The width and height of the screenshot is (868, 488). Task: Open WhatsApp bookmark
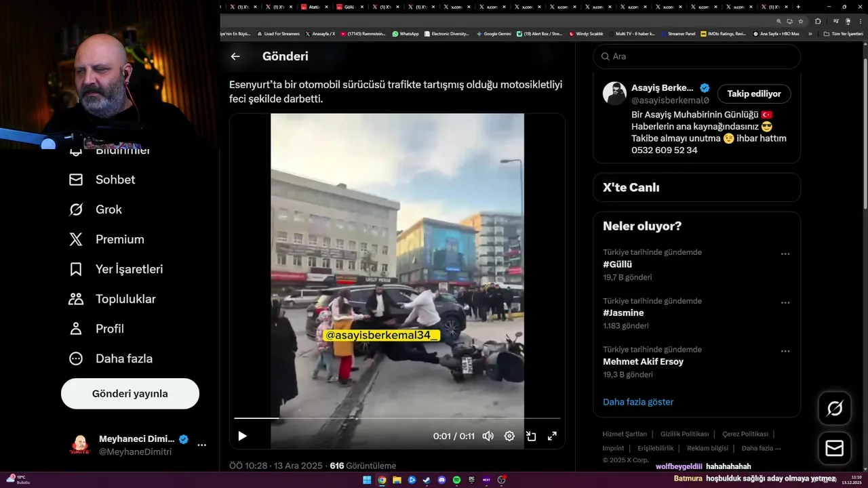point(406,33)
